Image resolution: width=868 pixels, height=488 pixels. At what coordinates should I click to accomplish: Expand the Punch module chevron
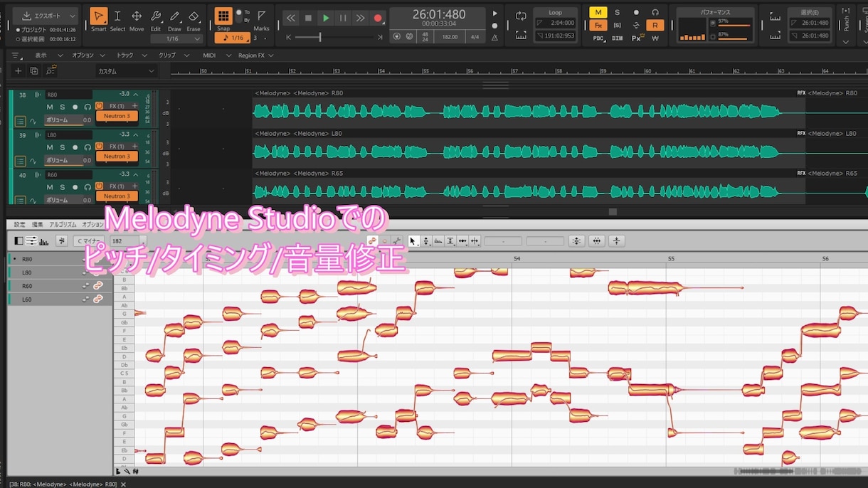(x=846, y=41)
